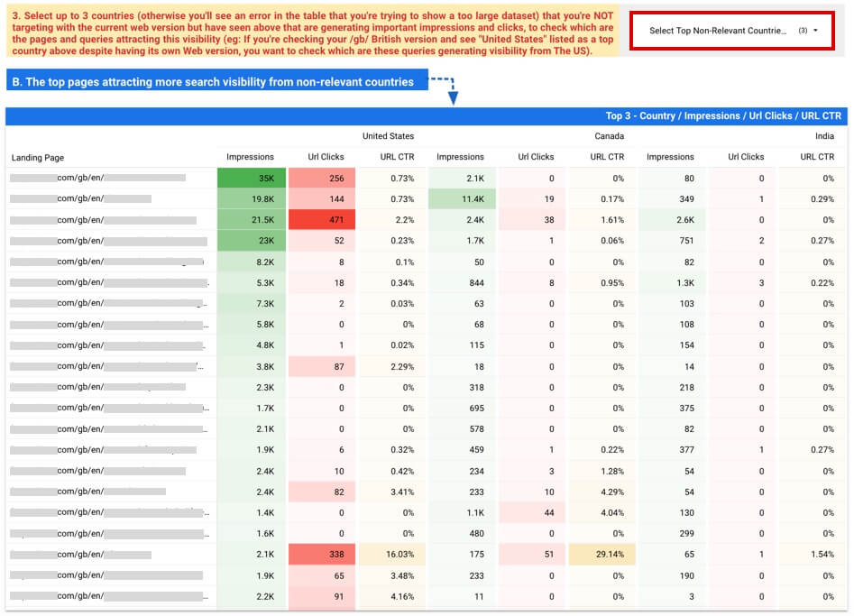Select the 0.95% Canada CTR cell
Screen dimensions: 854x616
(602, 282)
